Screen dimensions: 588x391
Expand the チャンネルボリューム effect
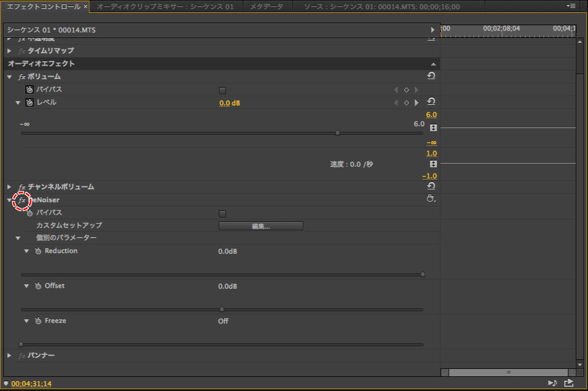click(x=9, y=187)
